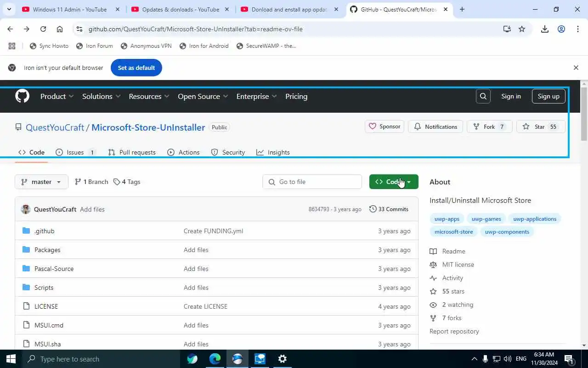Go forward with the browser forward arrow
The width and height of the screenshot is (588, 368).
27,29
